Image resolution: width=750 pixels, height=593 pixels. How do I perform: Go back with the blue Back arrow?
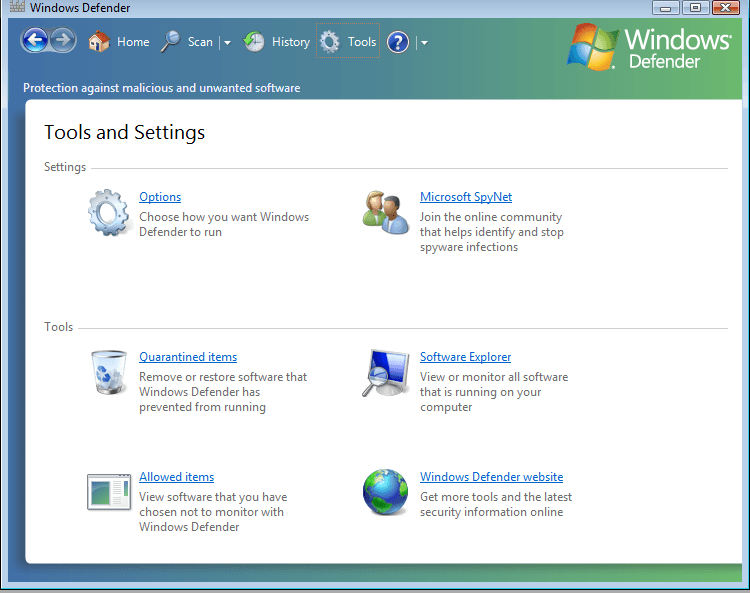[x=35, y=40]
